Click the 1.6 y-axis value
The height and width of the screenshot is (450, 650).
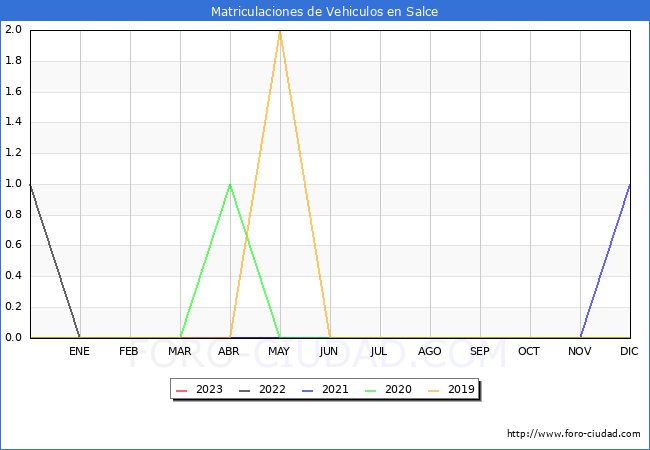(x=13, y=91)
